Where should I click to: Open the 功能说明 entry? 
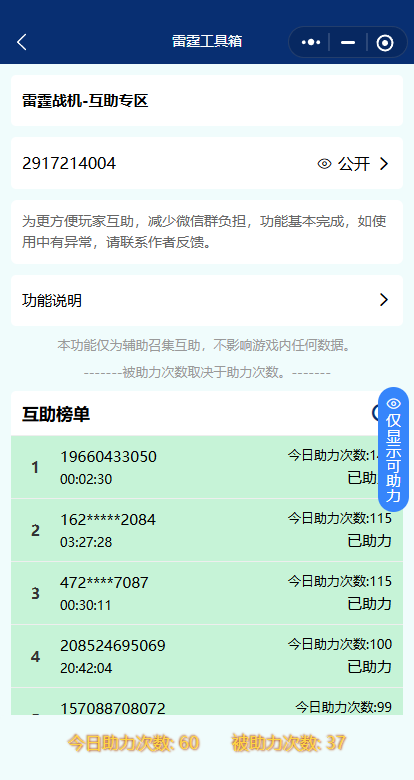click(207, 300)
